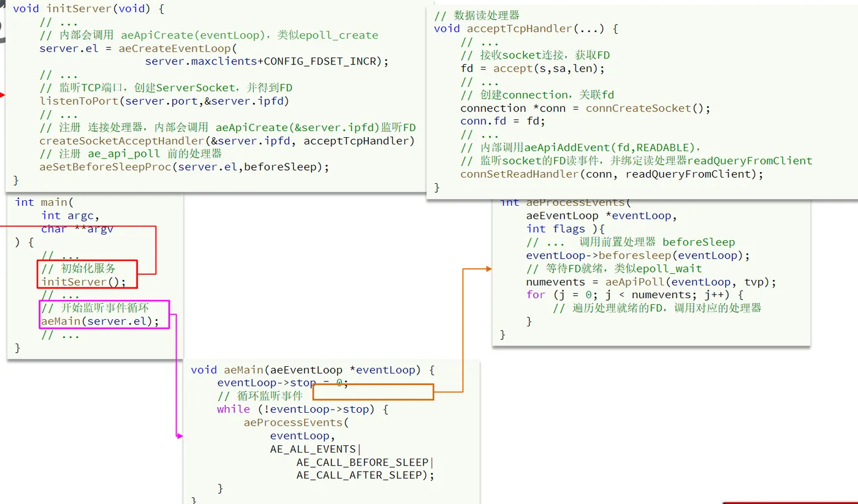Click the void aeMain(aeEventLoop *eventLoop) declaration
The height and width of the screenshot is (504, 858).
point(313,370)
